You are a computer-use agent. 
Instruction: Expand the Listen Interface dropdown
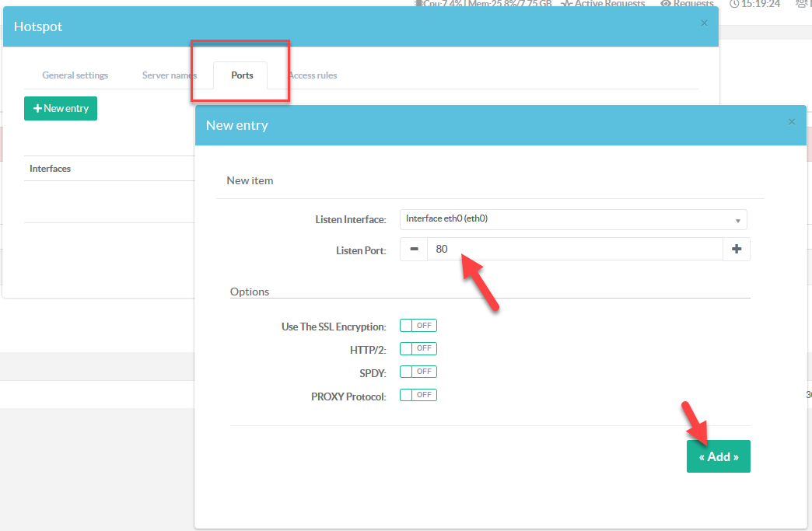coord(573,219)
